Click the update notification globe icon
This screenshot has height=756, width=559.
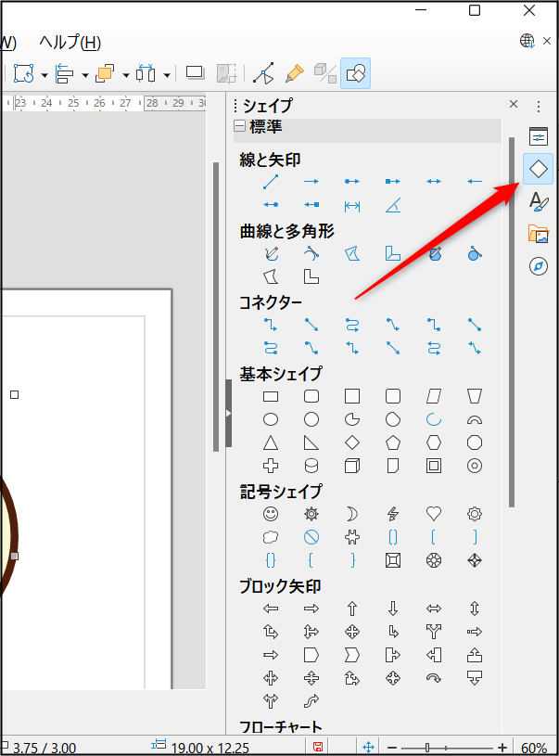[527, 41]
